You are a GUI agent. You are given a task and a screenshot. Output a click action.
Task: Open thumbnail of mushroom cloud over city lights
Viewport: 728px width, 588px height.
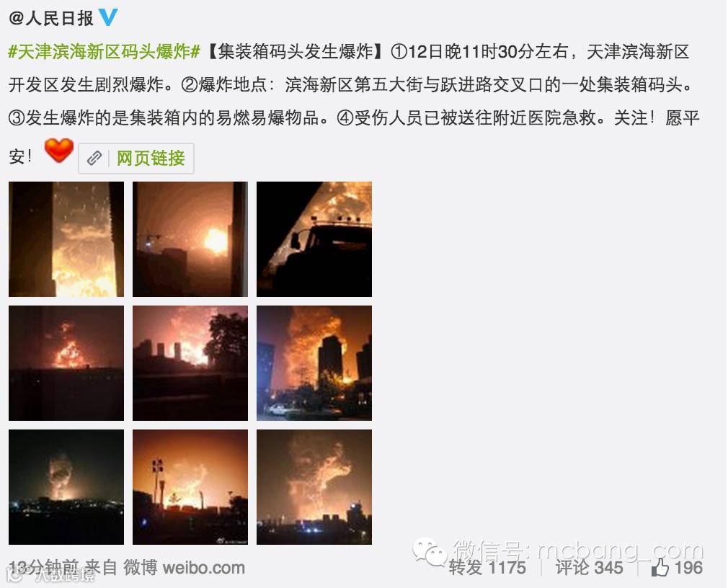click(x=66, y=487)
